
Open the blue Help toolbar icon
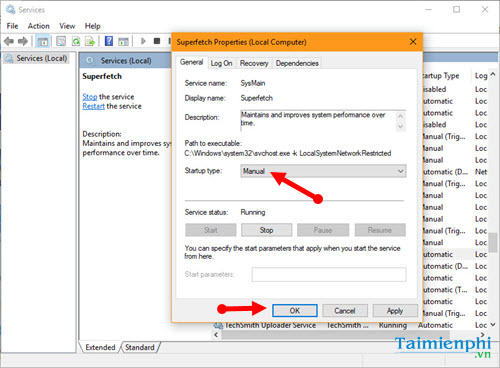click(109, 41)
